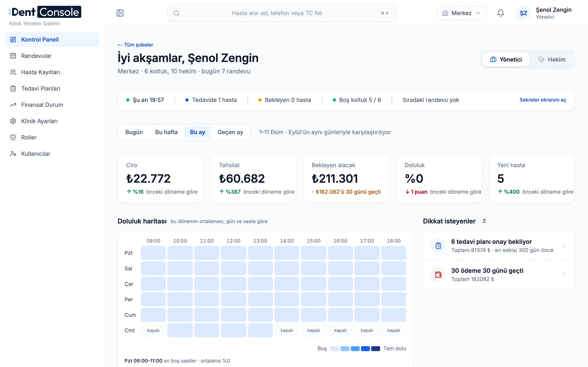The width and height of the screenshot is (588, 367).
Task: Collapse the sidebar with the panel icon
Action: pos(120,13)
